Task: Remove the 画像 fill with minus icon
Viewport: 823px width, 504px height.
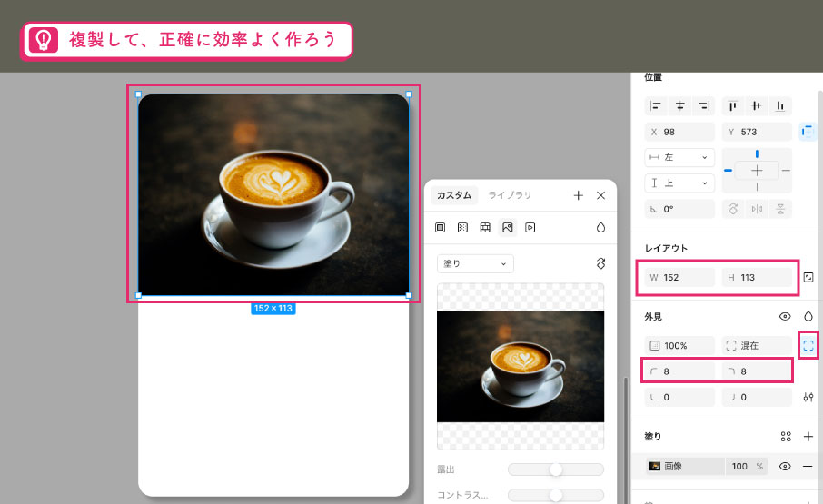Action: (x=808, y=466)
